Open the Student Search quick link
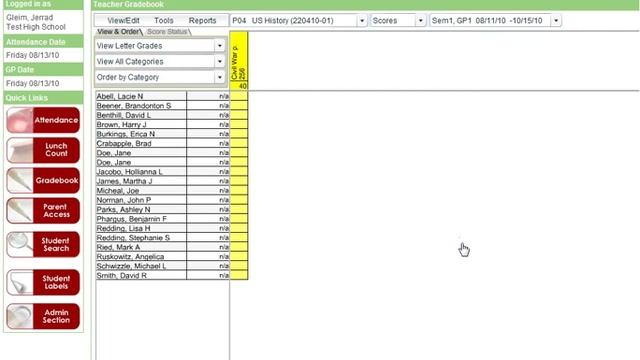640x360 pixels. [x=43, y=244]
